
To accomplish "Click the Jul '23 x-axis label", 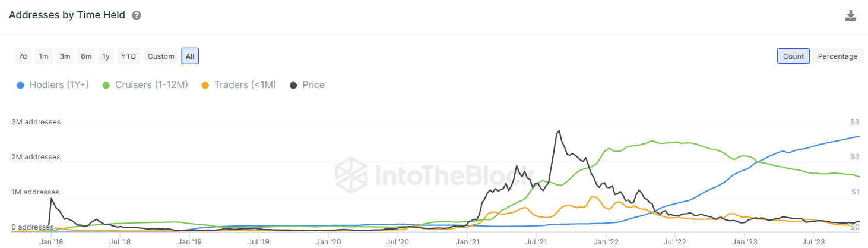I will coord(813,242).
